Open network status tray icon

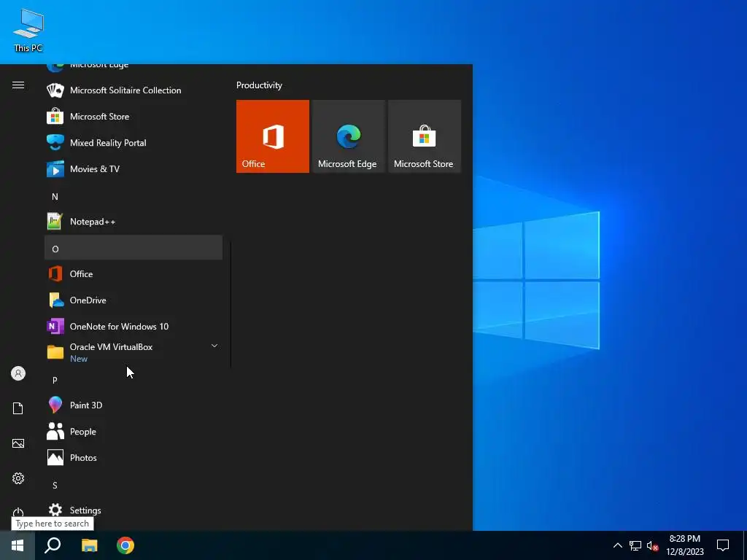635,545
